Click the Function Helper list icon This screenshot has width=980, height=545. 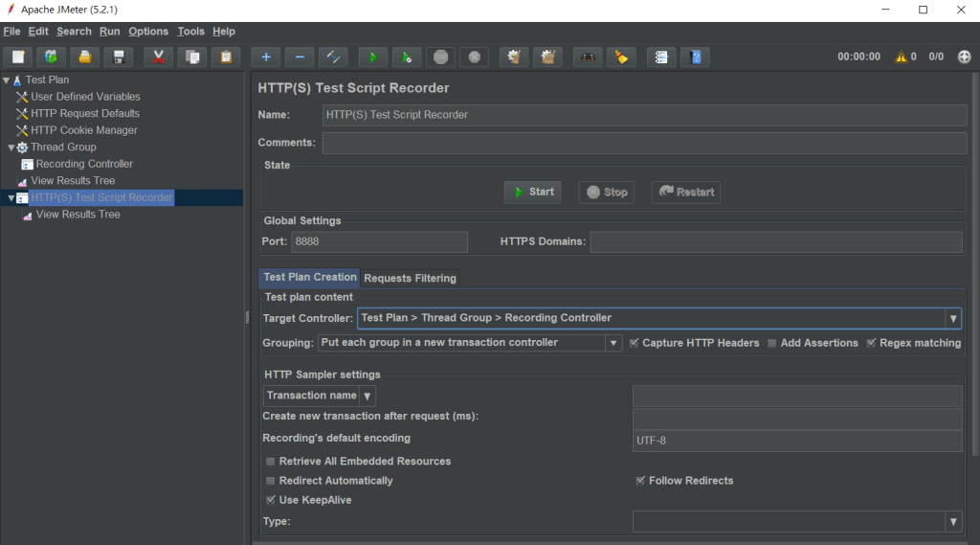coord(660,57)
